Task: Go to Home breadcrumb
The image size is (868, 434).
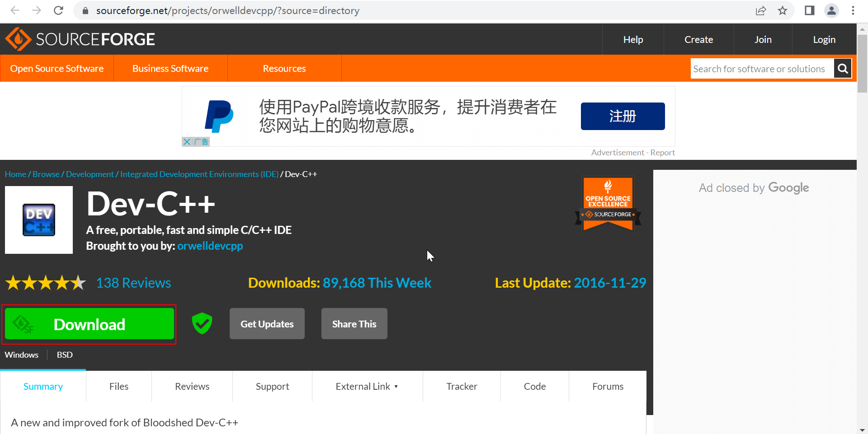Action: coord(15,174)
